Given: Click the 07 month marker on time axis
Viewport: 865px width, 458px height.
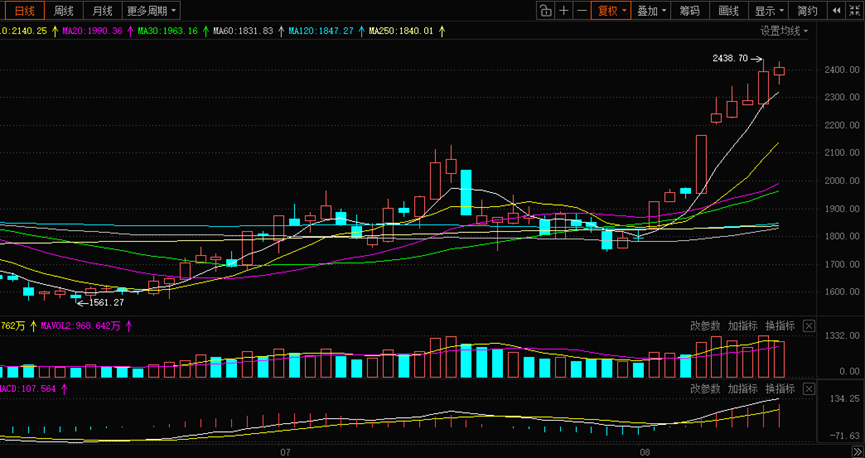Looking at the screenshot, I should tap(285, 452).
